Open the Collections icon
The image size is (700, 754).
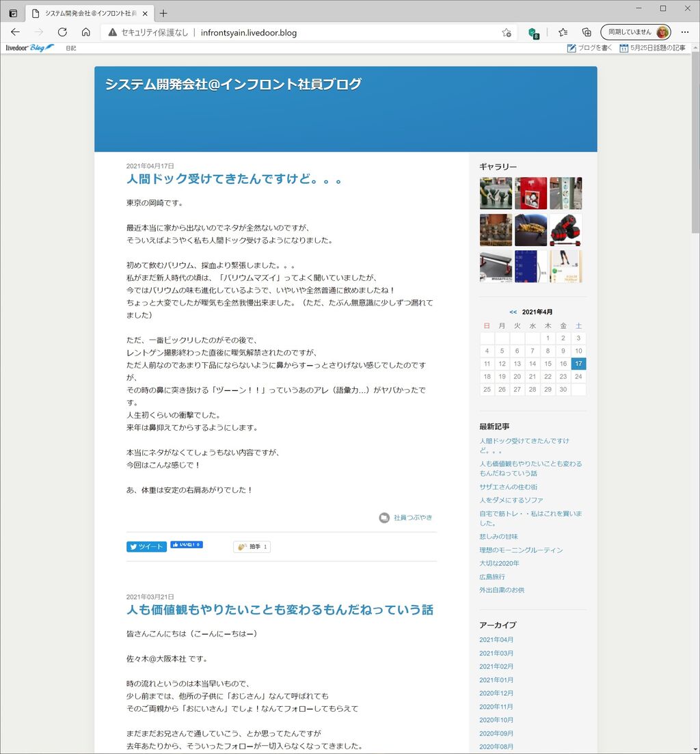point(587,32)
